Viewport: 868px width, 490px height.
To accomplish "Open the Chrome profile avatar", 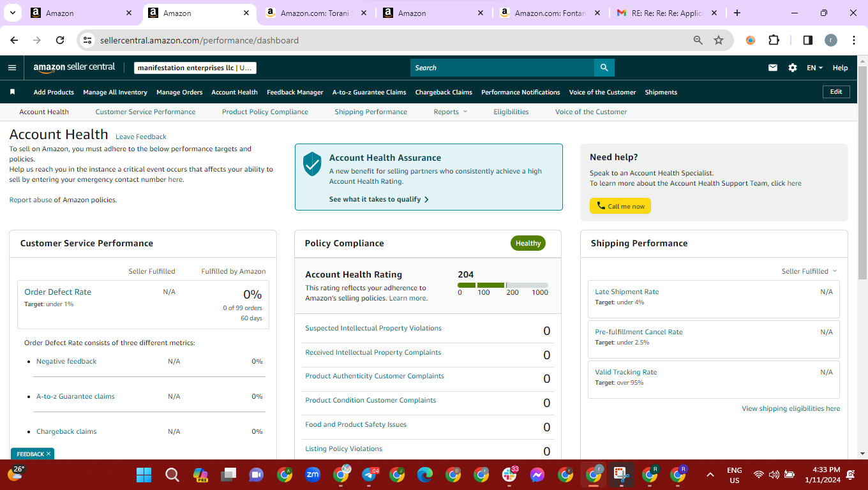I will point(830,40).
